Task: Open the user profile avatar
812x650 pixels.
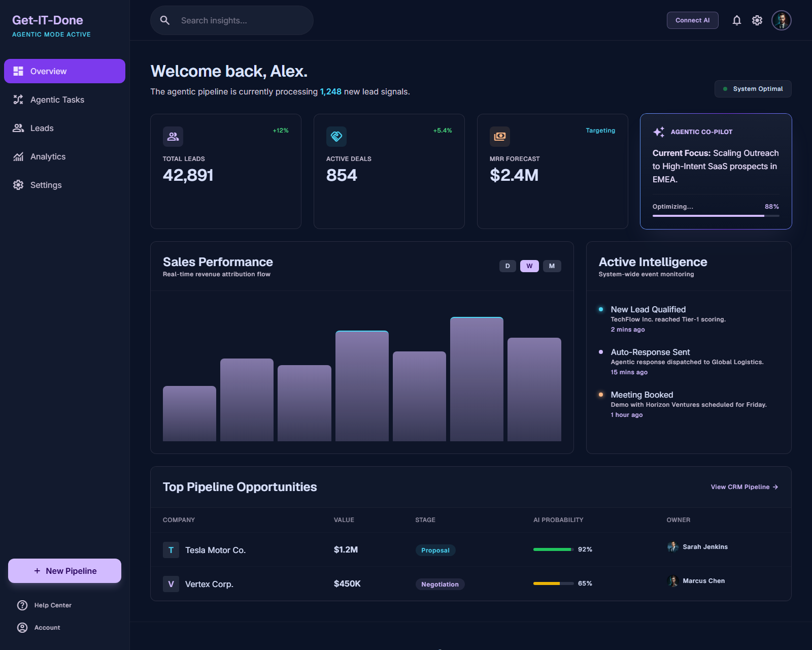Action: (782, 20)
